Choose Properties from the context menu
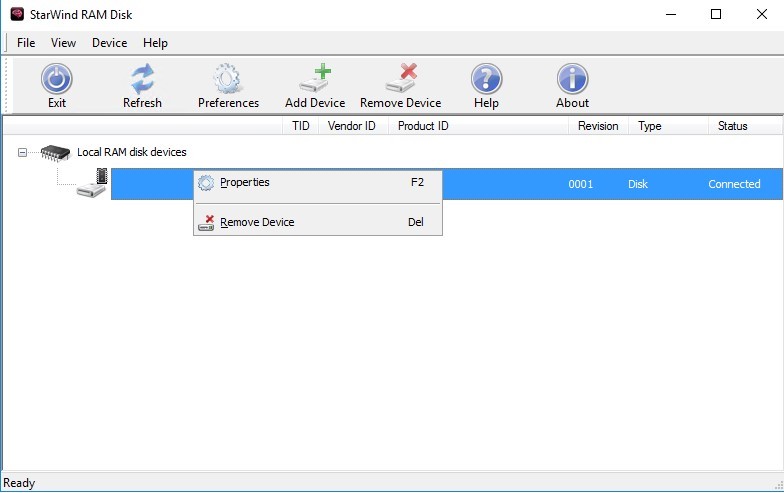Image resolution: width=784 pixels, height=493 pixels. [318, 182]
